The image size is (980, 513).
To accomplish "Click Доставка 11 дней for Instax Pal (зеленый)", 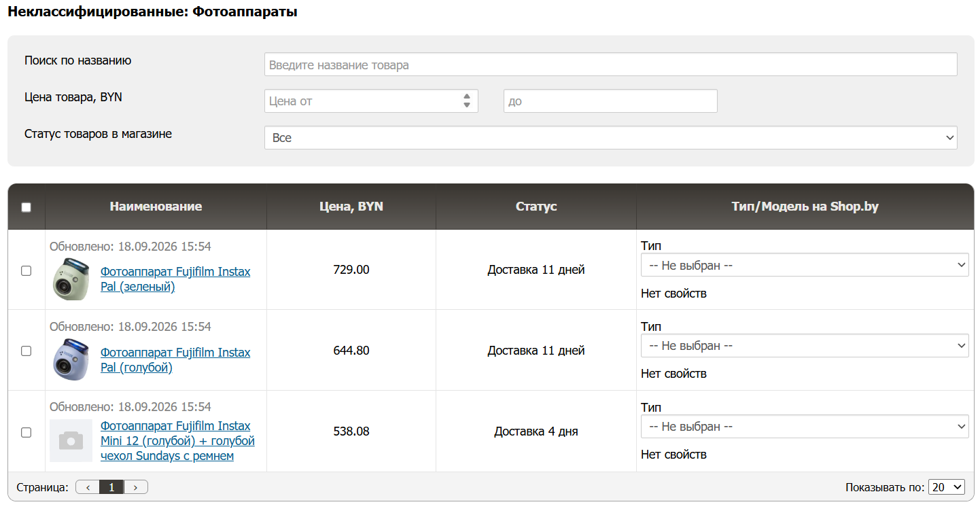I will [536, 270].
